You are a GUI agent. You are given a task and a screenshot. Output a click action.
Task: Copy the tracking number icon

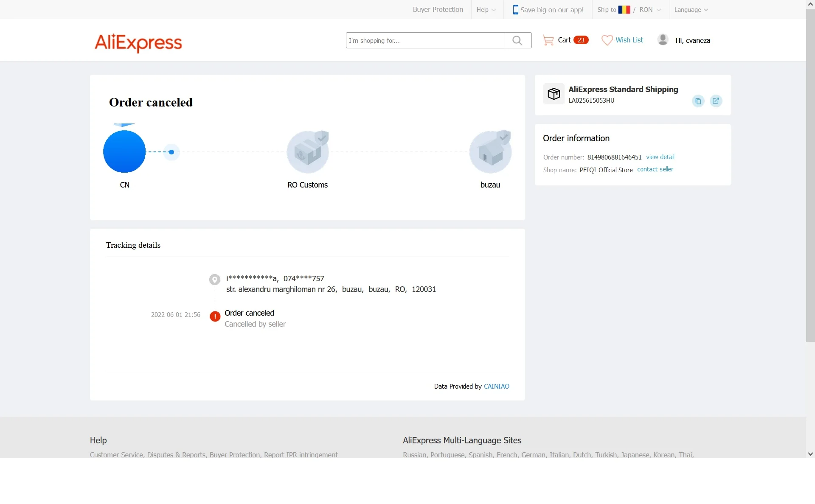click(698, 101)
